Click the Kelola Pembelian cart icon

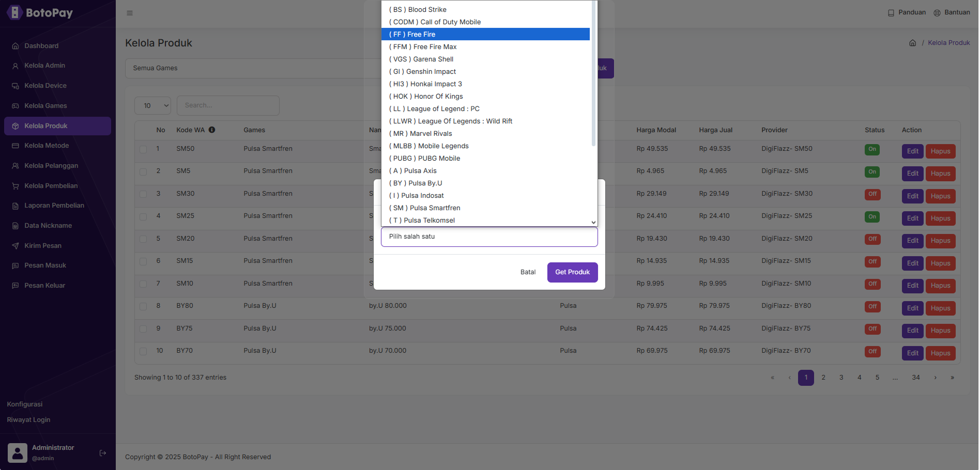(16, 186)
